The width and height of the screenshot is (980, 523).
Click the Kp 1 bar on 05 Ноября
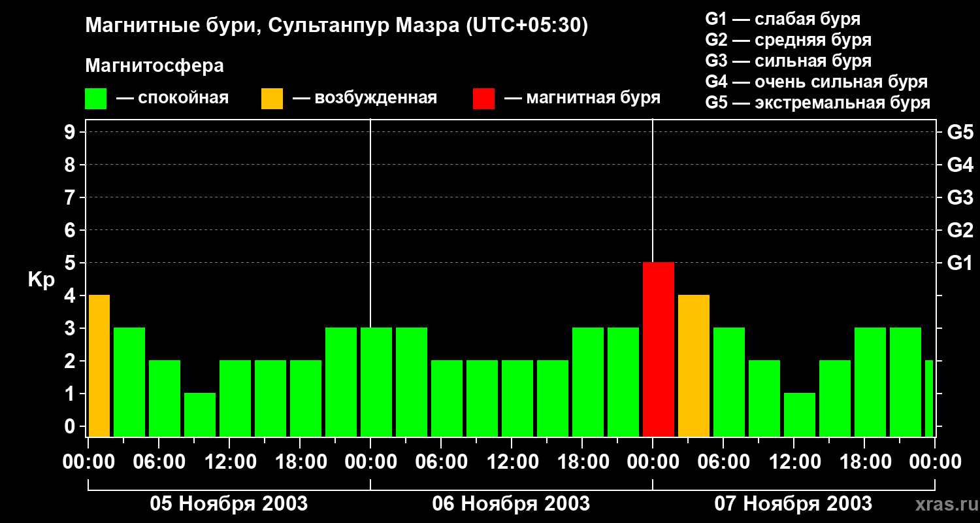pos(200,414)
